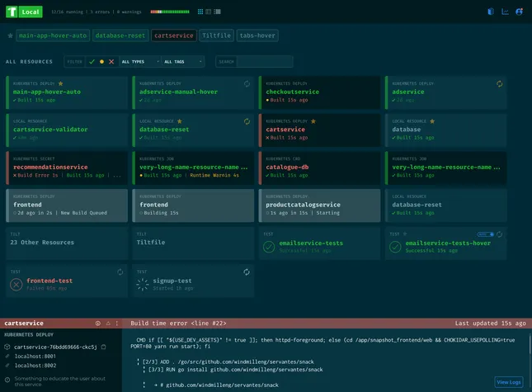Re-run icon on frontend-test card

click(120, 272)
